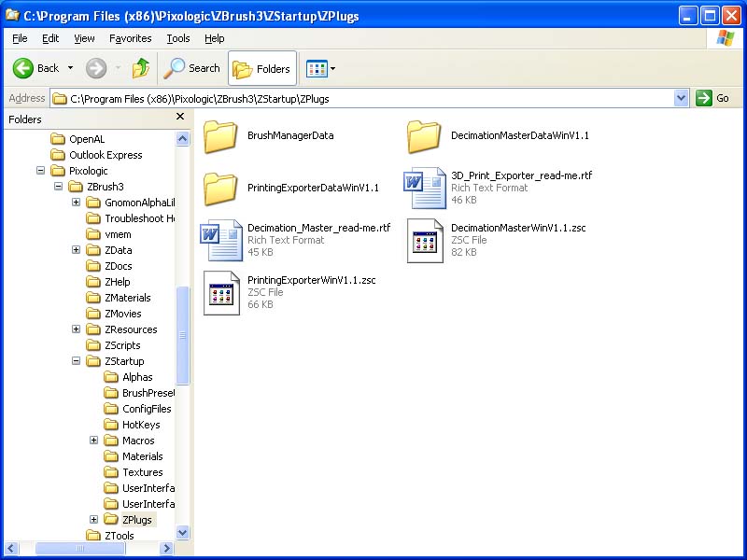
Task: Expand the GnomonAlphaLib tree node
Action: 76,202
